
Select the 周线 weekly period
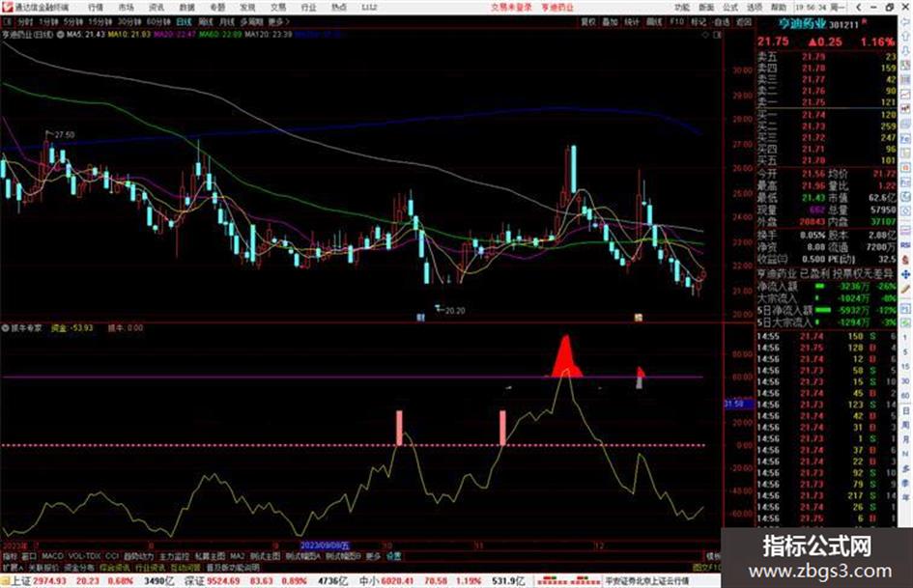pos(206,21)
